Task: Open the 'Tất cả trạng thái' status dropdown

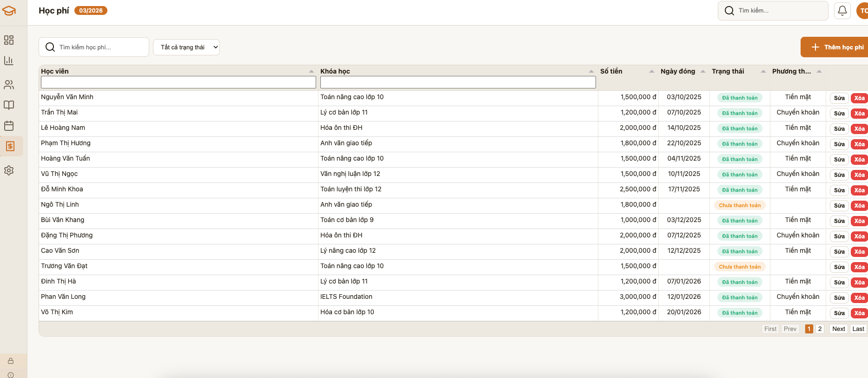Action: [x=186, y=47]
